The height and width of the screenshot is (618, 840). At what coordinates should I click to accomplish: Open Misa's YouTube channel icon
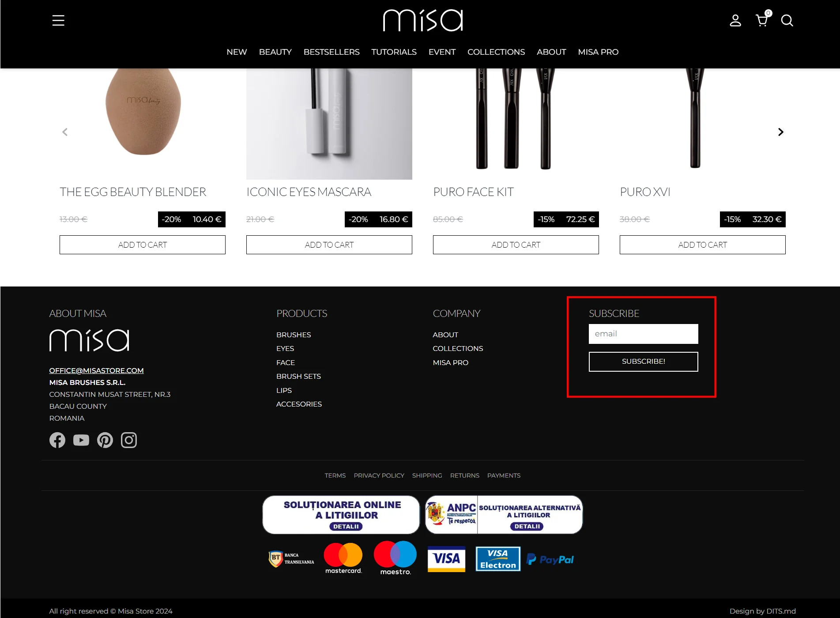(x=81, y=440)
